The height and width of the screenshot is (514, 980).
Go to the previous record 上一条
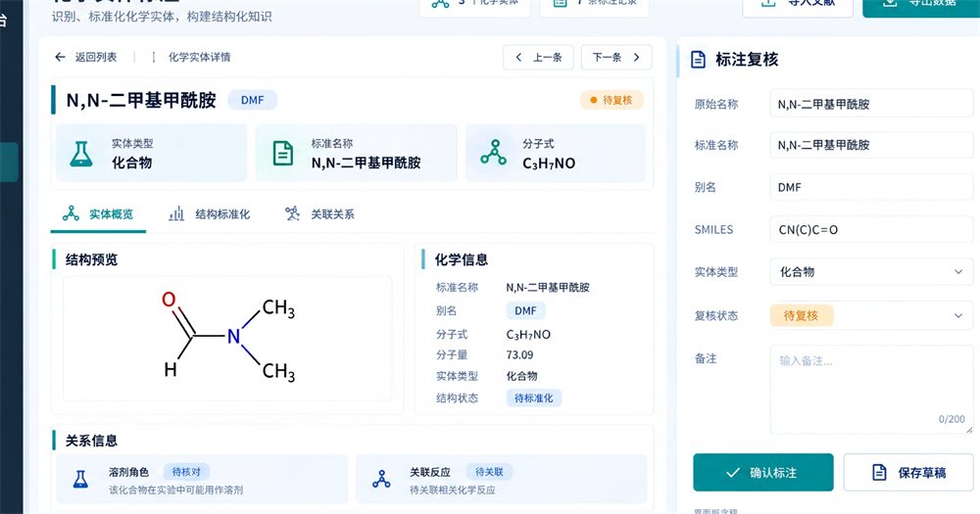coord(538,58)
